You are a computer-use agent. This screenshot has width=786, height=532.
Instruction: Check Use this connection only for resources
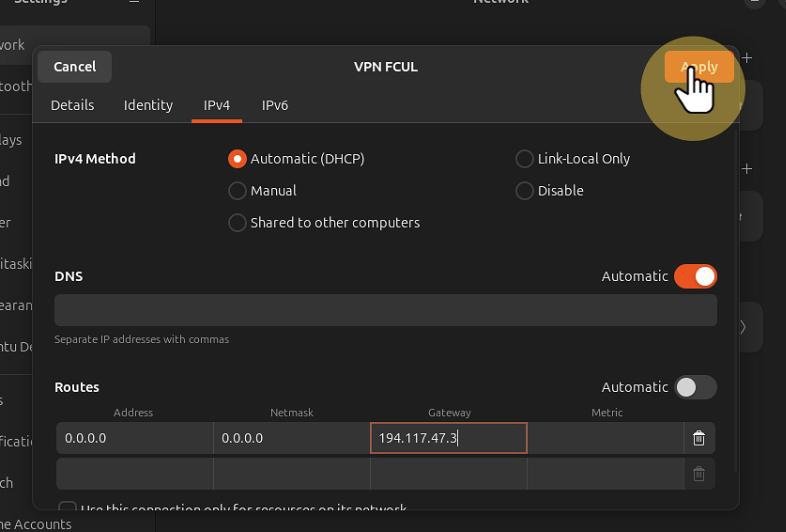(67, 509)
